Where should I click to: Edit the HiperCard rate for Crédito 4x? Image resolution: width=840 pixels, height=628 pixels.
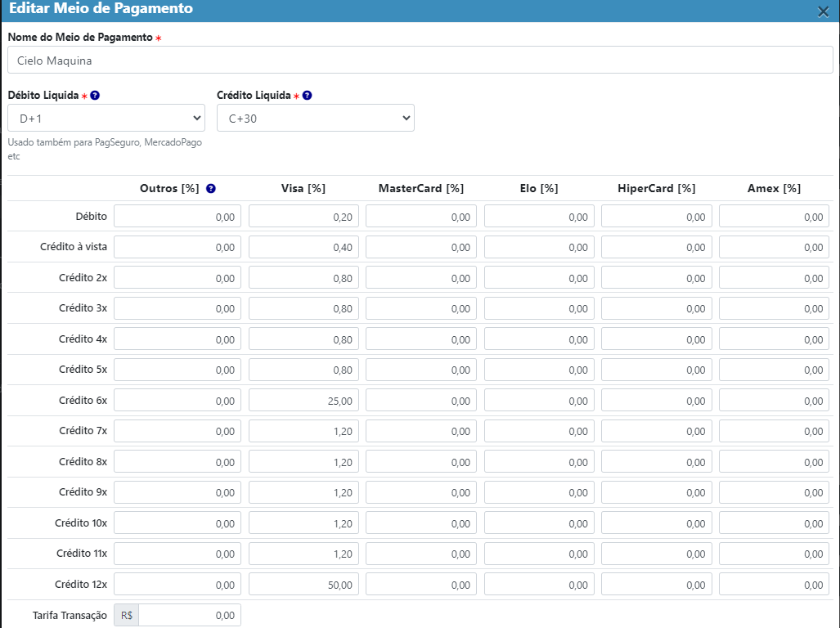click(656, 339)
